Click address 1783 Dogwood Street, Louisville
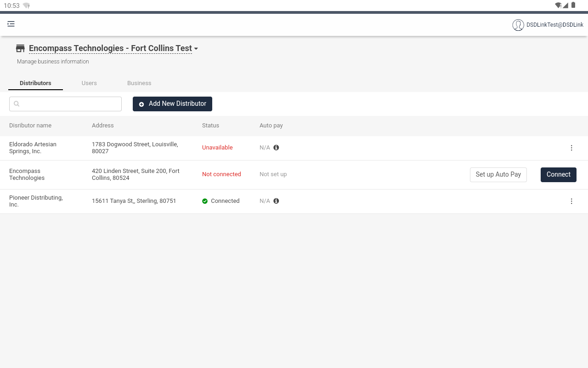588x368 pixels. (135, 148)
